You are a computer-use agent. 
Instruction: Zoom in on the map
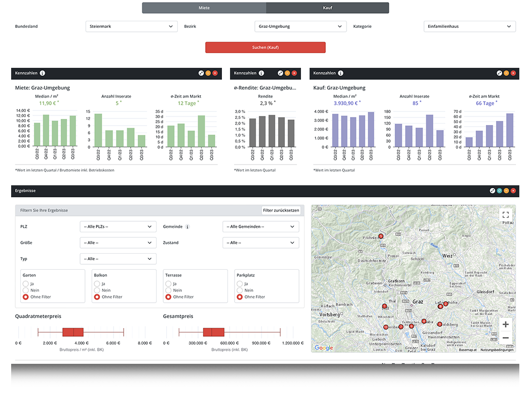click(505, 324)
